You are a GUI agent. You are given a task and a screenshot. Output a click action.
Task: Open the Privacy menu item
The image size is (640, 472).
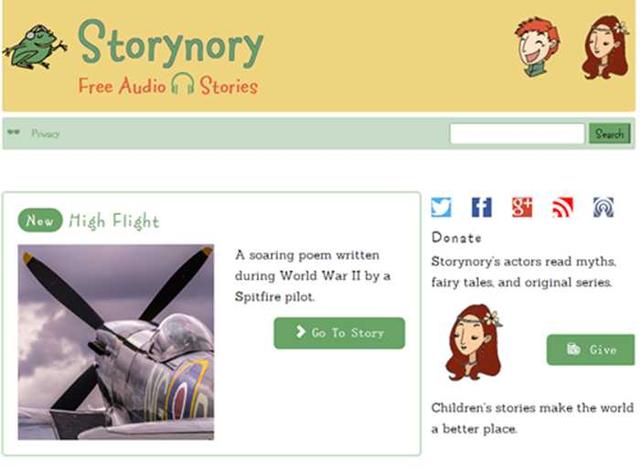46,134
